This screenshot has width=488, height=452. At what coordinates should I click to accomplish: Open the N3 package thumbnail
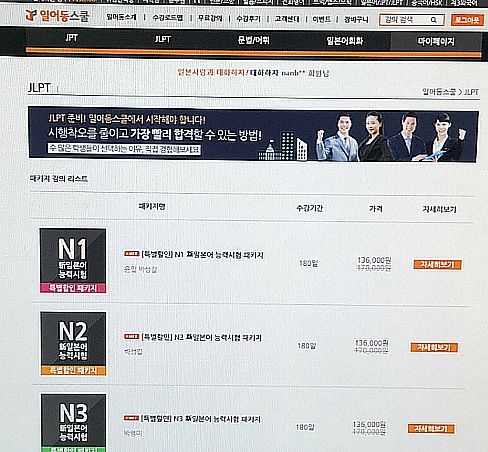74,423
